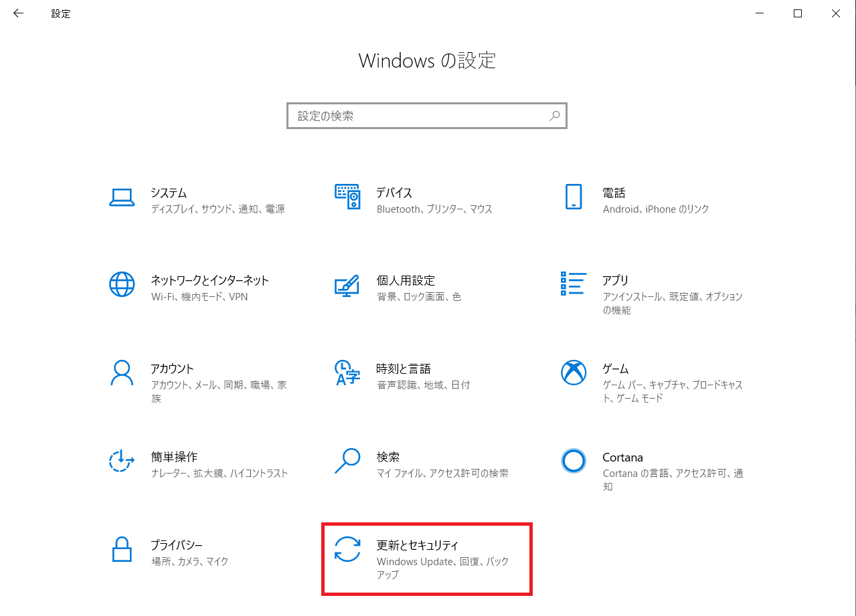Open the アプリ settings title
The height and width of the screenshot is (616, 856).
click(616, 280)
